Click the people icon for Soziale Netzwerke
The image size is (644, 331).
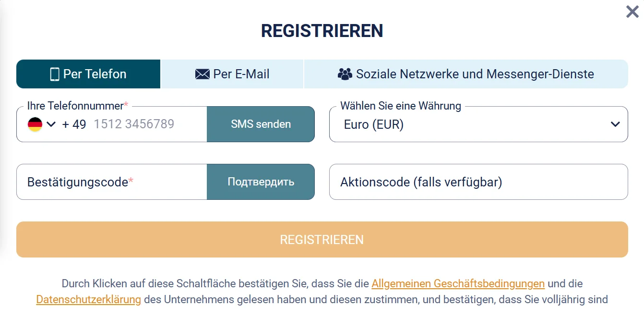pyautogui.click(x=344, y=74)
